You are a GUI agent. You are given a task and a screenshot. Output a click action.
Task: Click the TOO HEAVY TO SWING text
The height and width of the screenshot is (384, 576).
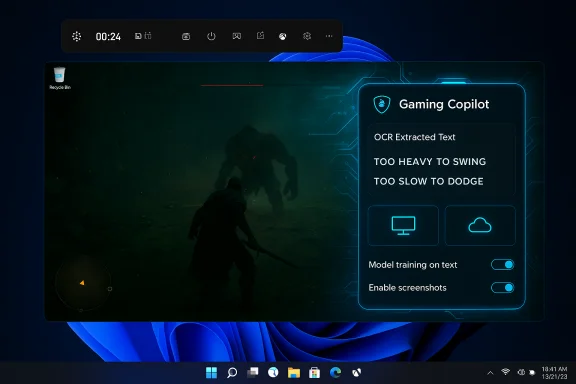point(430,162)
